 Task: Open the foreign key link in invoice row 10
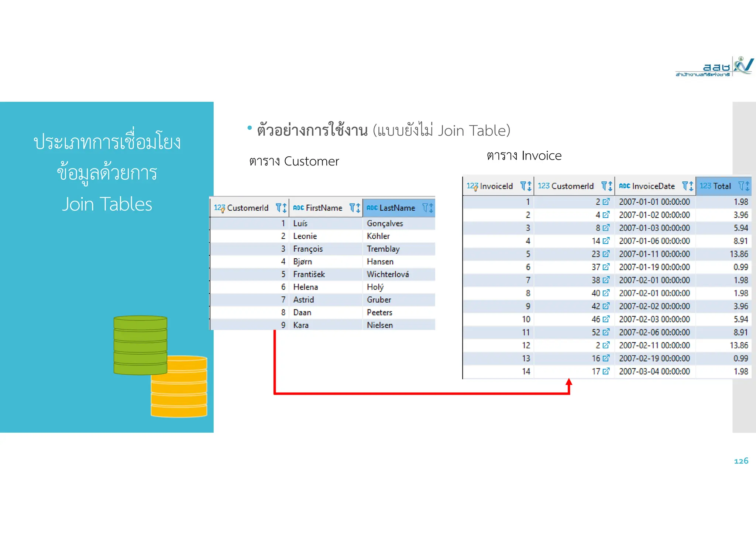[x=606, y=319]
